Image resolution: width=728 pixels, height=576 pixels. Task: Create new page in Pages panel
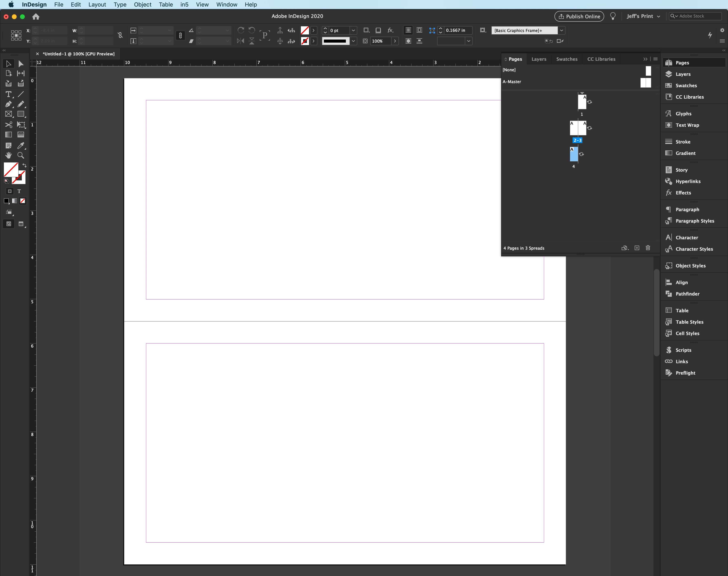[637, 248]
